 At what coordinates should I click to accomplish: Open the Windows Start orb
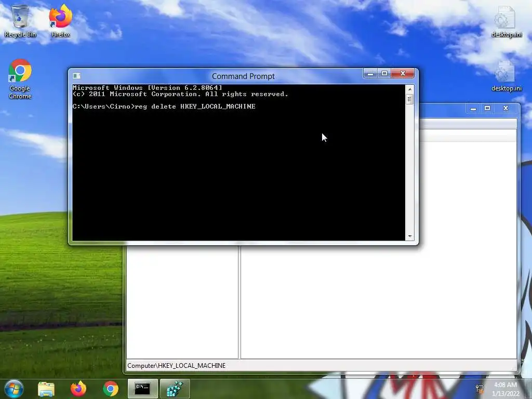(14, 389)
